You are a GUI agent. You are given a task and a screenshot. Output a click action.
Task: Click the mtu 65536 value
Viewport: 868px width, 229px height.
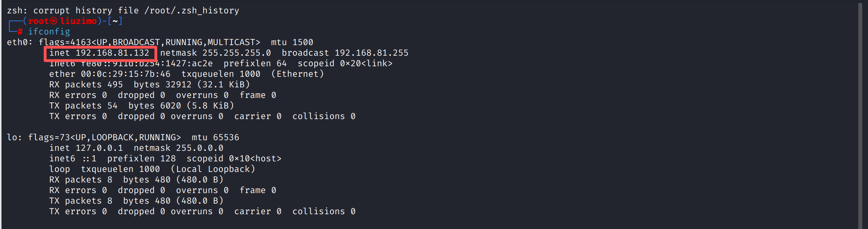215,137
